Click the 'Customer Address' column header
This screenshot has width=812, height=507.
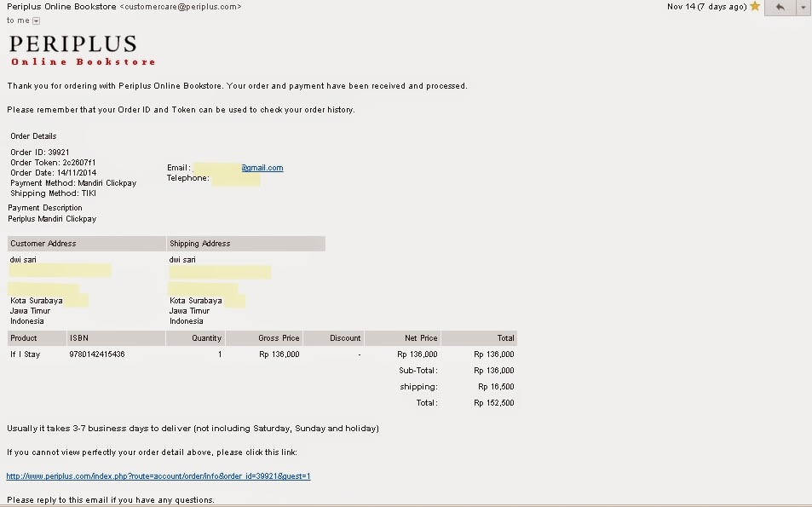coord(86,244)
